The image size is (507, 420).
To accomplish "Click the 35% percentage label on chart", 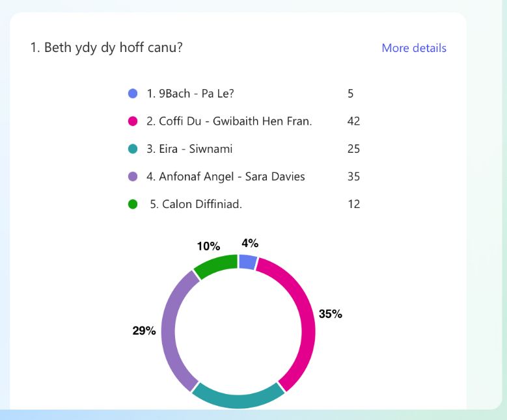I will (x=330, y=314).
